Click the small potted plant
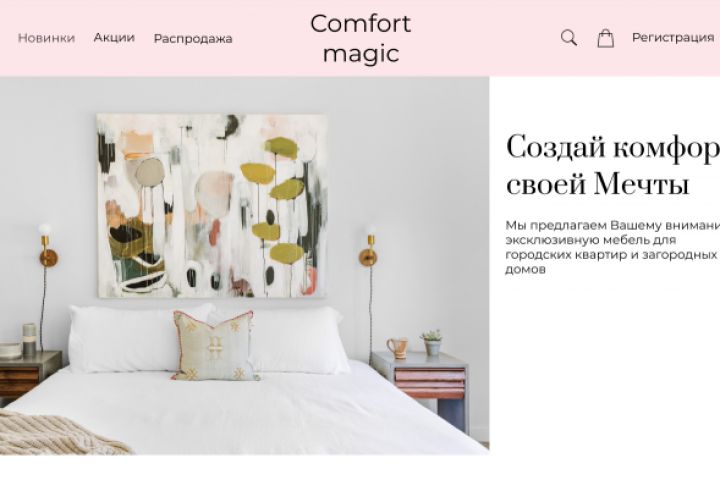This screenshot has height=480, width=720. (x=432, y=342)
